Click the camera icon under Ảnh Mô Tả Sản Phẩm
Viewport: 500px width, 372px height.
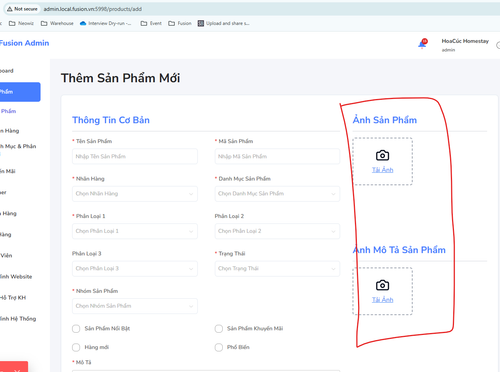pos(382,285)
